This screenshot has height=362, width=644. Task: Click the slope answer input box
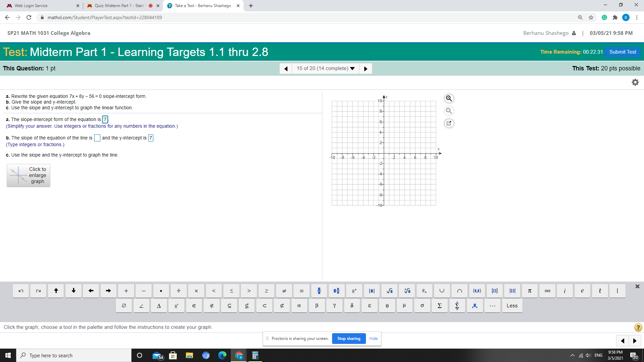tap(97, 138)
